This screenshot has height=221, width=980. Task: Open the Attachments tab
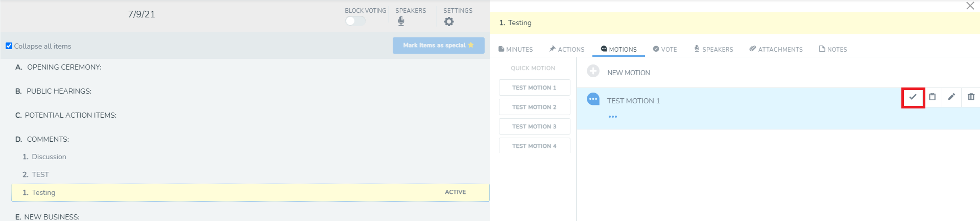(776, 49)
